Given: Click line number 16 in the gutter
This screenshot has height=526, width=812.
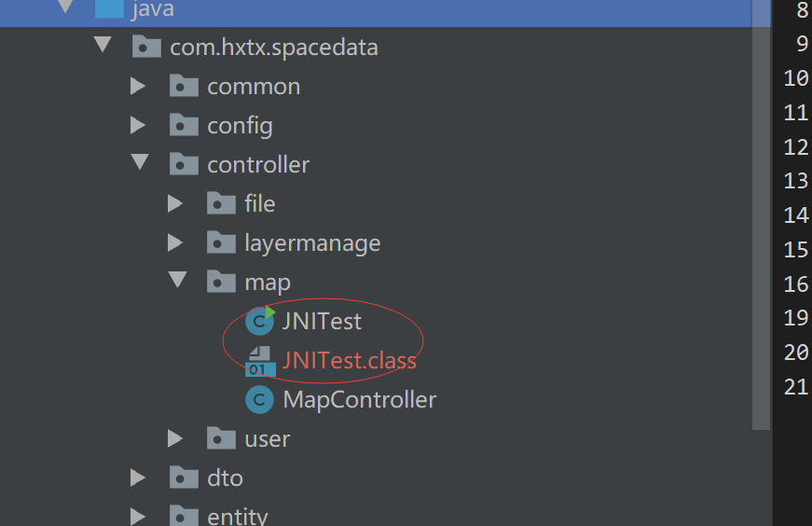Looking at the screenshot, I should pos(795,284).
